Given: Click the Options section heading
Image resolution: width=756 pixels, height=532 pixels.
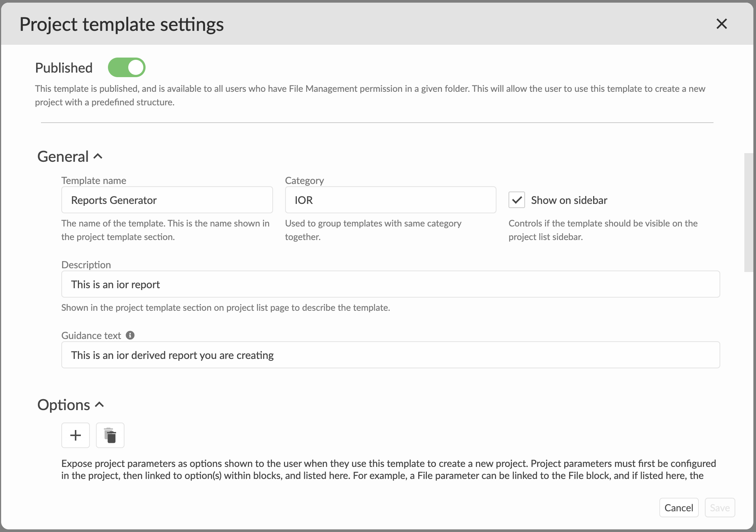Looking at the screenshot, I should tap(64, 405).
